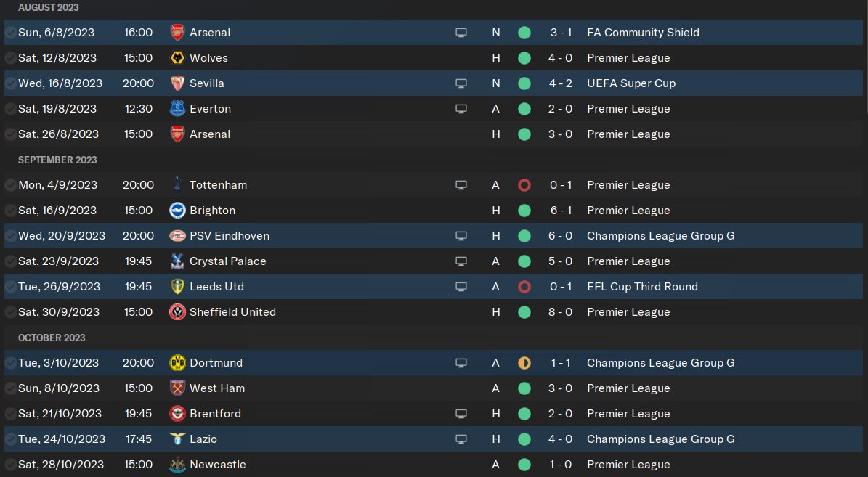Click the Newcastle club crest
Image resolution: width=868 pixels, height=477 pixels.
[x=177, y=465]
